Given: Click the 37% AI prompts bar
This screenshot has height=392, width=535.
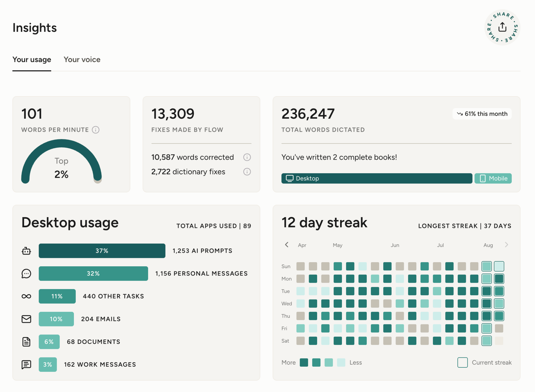Looking at the screenshot, I should pyautogui.click(x=102, y=251).
